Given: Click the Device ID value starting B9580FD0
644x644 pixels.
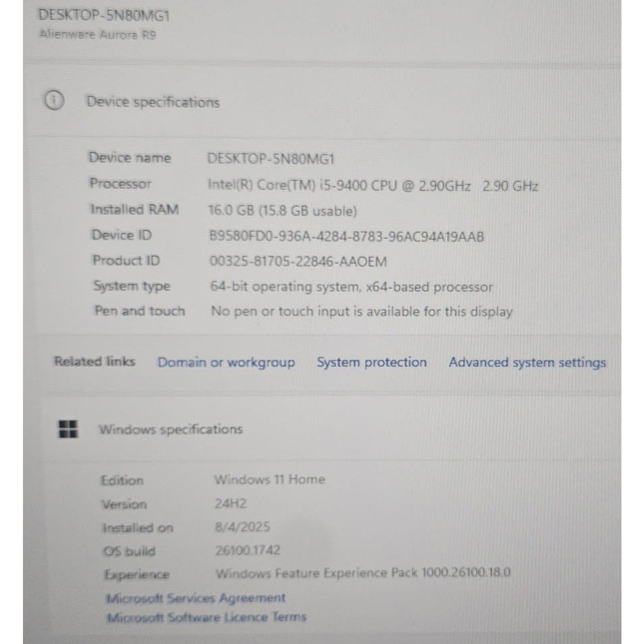Looking at the screenshot, I should (x=346, y=237).
